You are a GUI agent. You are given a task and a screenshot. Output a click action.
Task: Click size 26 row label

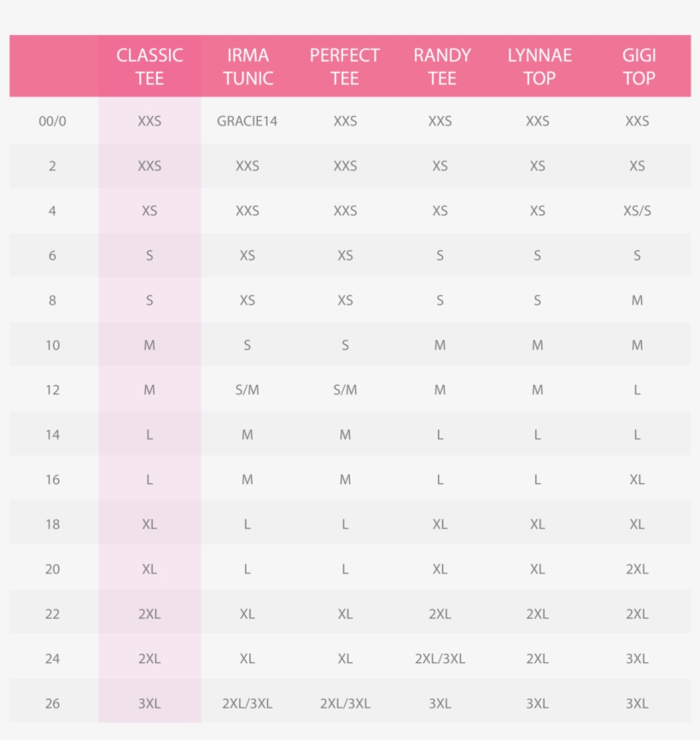[52, 704]
